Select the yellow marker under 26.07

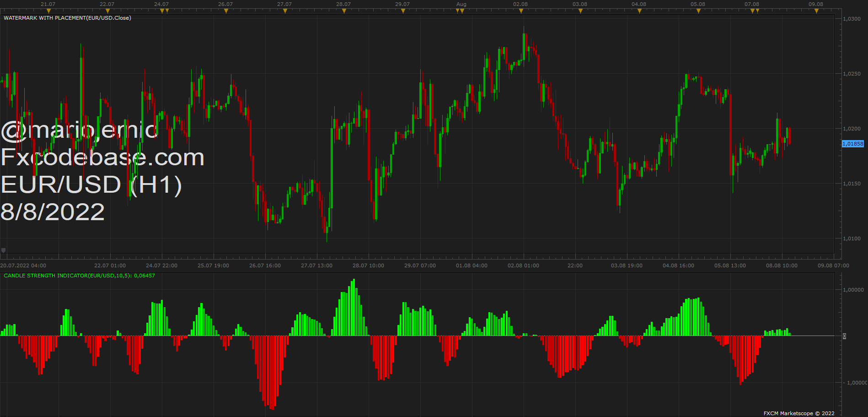[x=226, y=11]
